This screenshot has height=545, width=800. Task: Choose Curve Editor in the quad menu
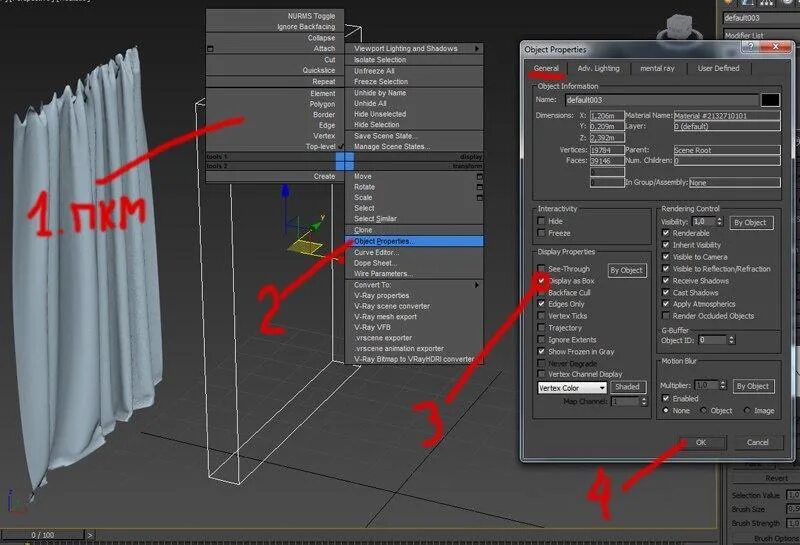click(414, 252)
